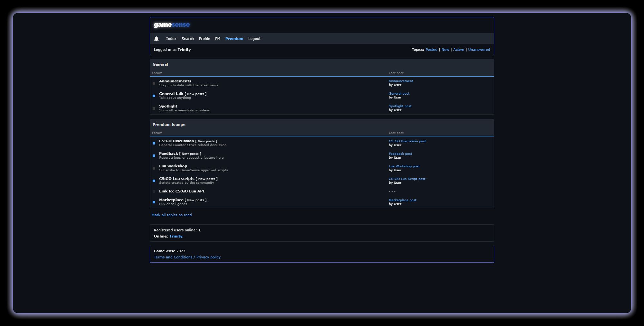Open Link to: CS:GO Lua API

[182, 191]
